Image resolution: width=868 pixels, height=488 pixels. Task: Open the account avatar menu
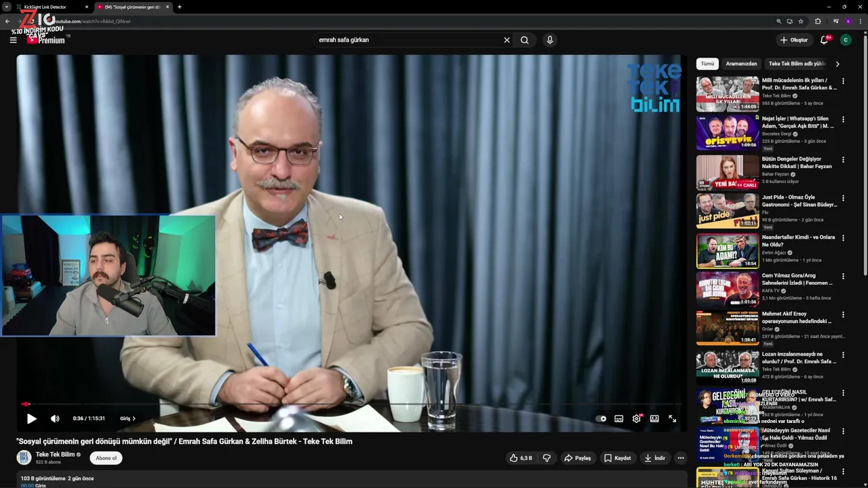(x=846, y=40)
